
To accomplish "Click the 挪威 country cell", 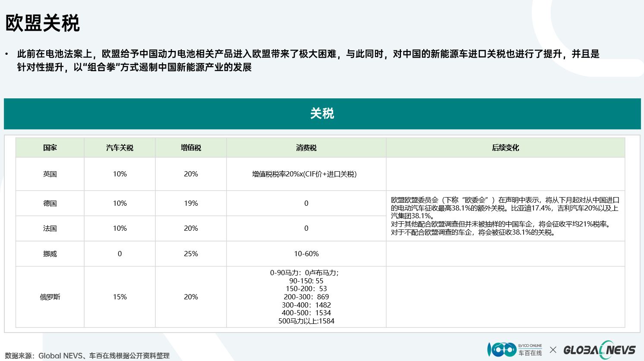I will pos(50,254).
